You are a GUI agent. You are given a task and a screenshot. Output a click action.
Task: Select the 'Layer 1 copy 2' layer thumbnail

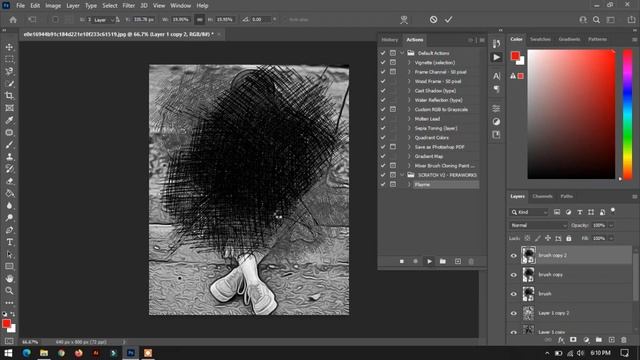coord(528,313)
